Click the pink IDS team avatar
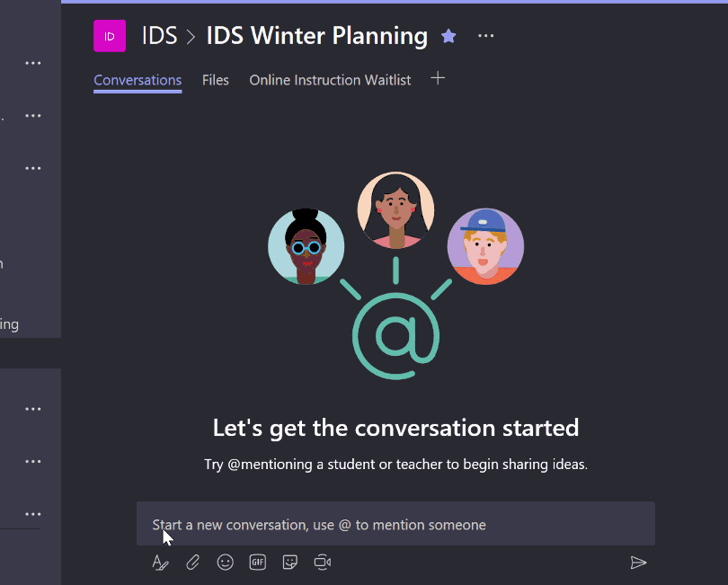Screen dimensions: 728x585 [110, 36]
